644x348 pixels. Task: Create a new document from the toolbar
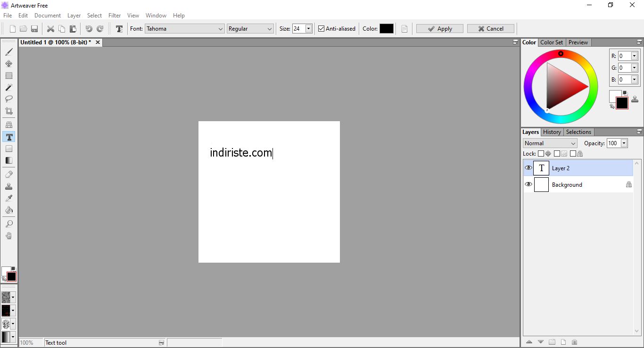pos(13,29)
